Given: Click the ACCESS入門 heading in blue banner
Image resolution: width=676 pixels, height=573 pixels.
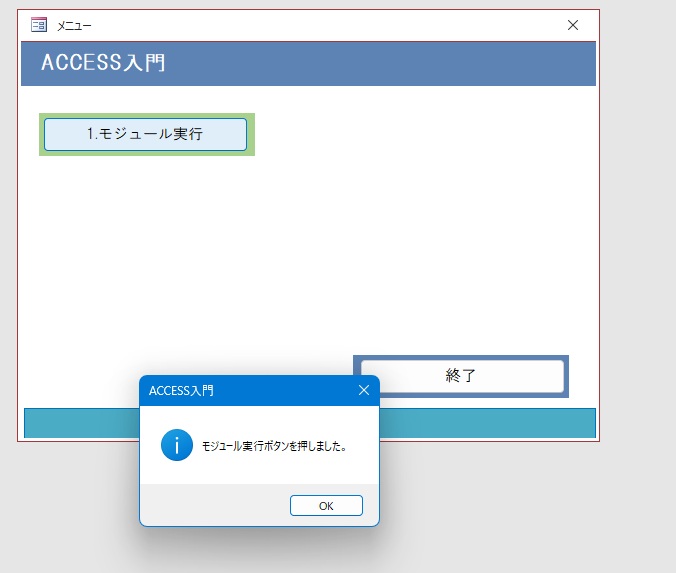Looking at the screenshot, I should 103,63.
